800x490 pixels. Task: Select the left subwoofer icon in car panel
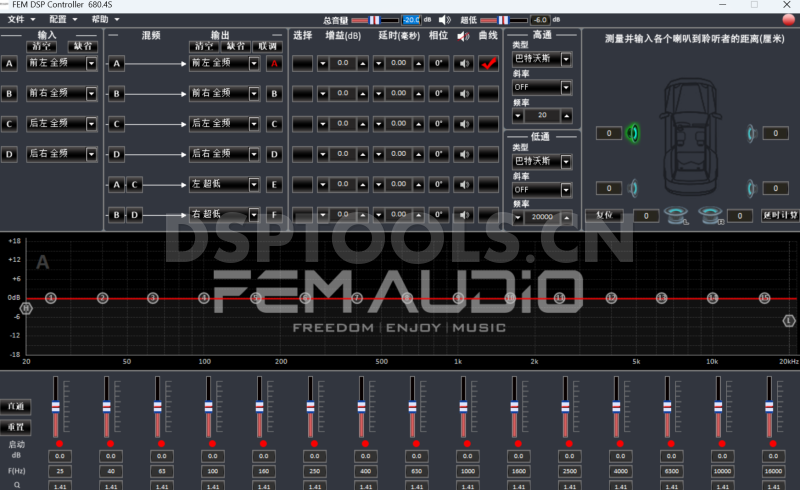pos(677,215)
